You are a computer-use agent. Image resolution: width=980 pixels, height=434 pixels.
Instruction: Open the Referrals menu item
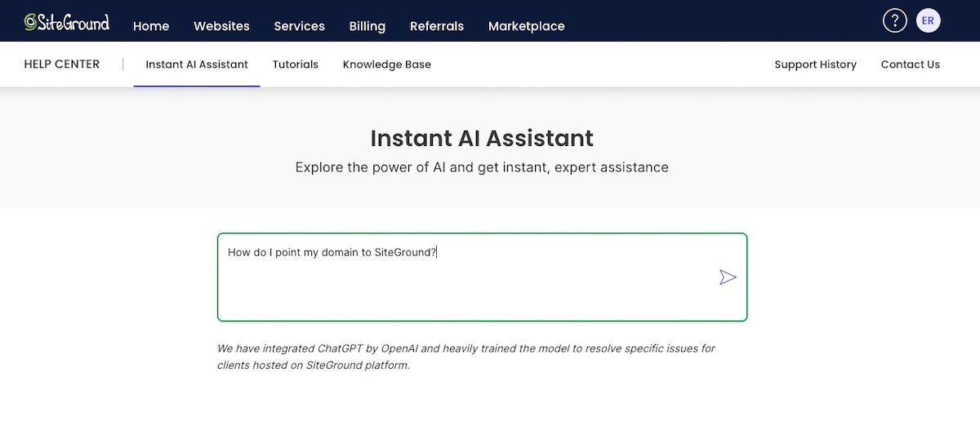point(437,26)
